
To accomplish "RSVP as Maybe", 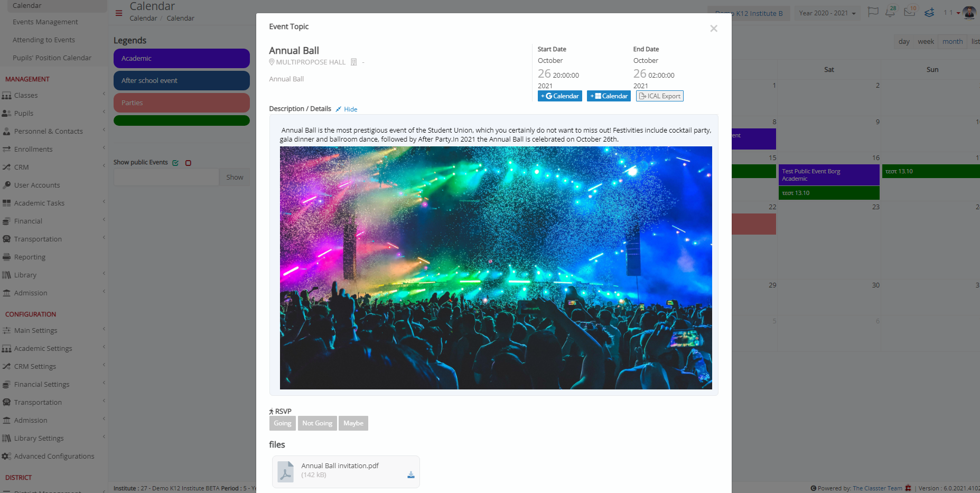I will tap(353, 423).
